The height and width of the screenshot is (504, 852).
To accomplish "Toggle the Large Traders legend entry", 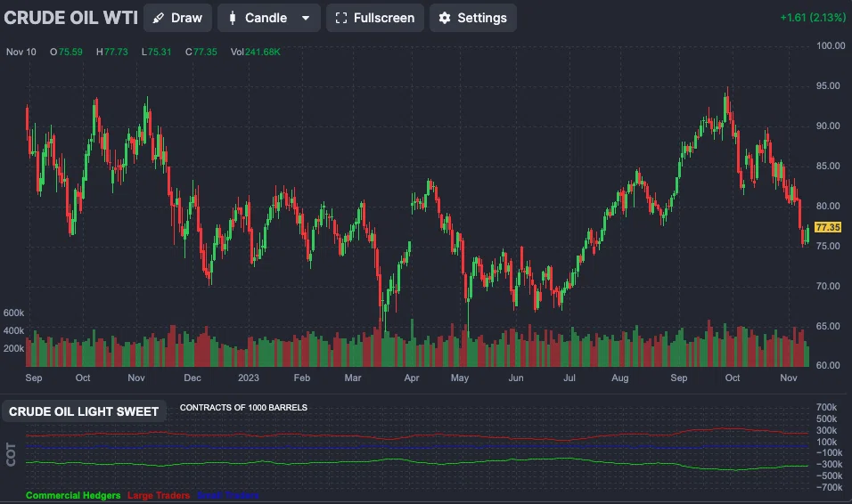I will click(x=159, y=495).
